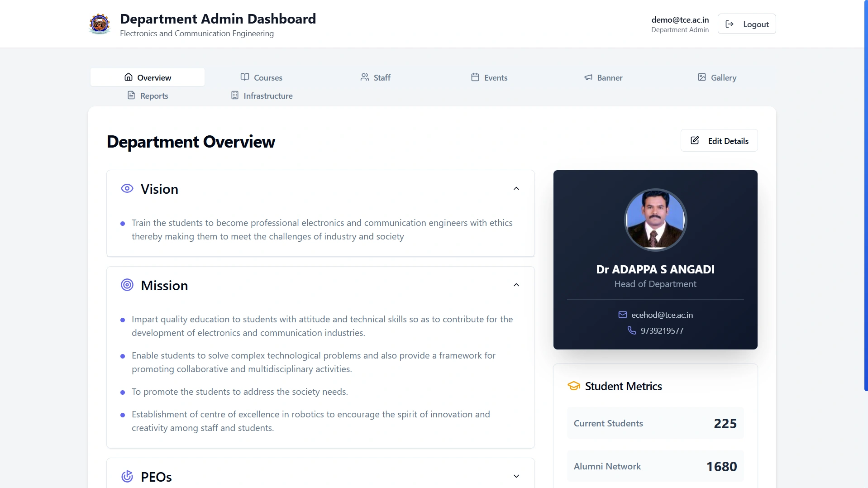
Task: Click the Head of Department subtitle
Action: pyautogui.click(x=655, y=284)
